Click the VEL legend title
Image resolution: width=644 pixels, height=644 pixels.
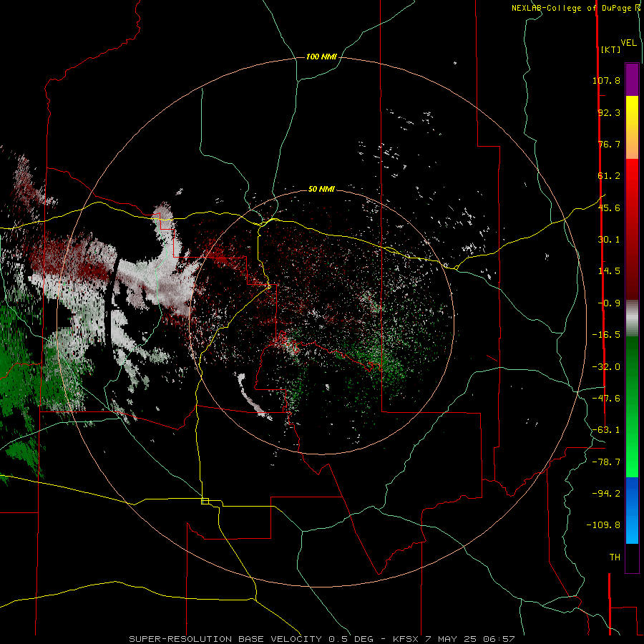point(628,43)
